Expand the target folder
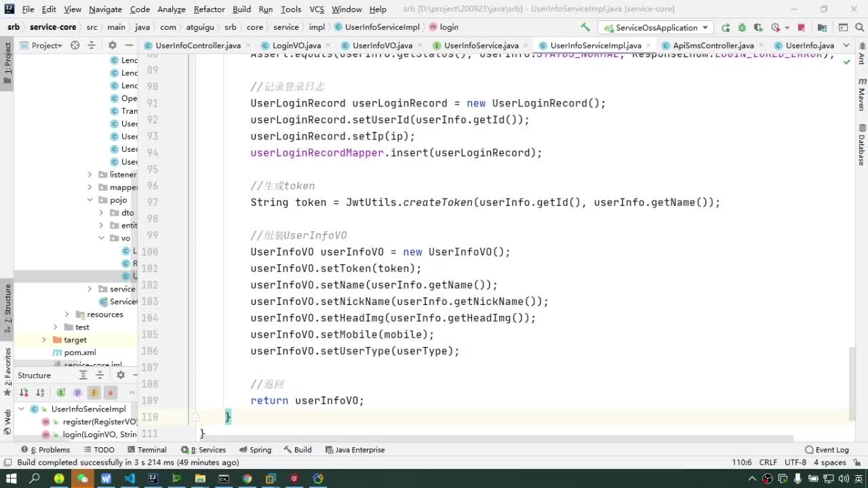Screen dimensions: 868x488 [x=44, y=340]
